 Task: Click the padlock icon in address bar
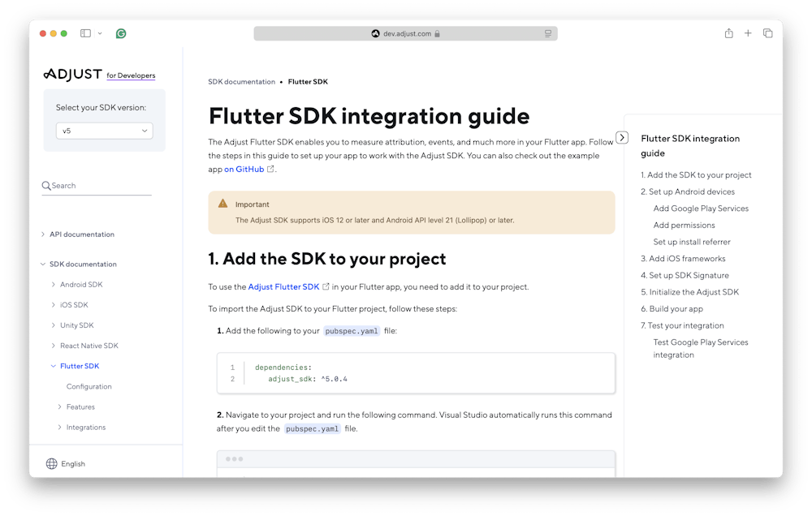coord(437,33)
